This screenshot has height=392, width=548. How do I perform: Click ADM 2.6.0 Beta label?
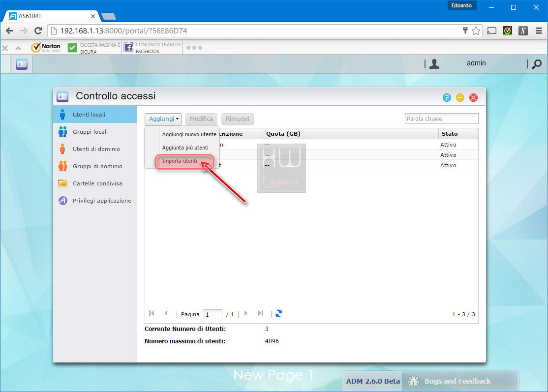[373, 381]
